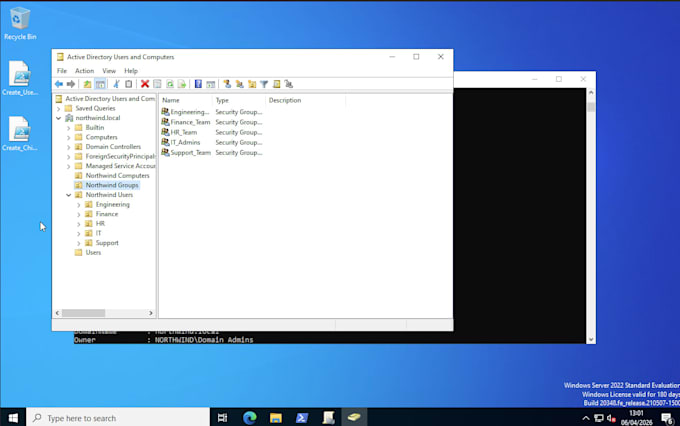Click the Export List icon
This screenshot has width=680, height=426.
coord(182,84)
